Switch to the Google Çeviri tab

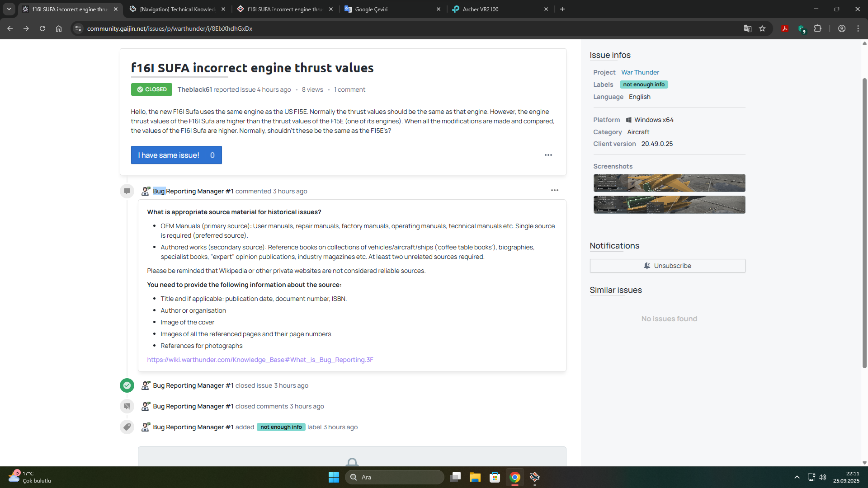coord(391,9)
